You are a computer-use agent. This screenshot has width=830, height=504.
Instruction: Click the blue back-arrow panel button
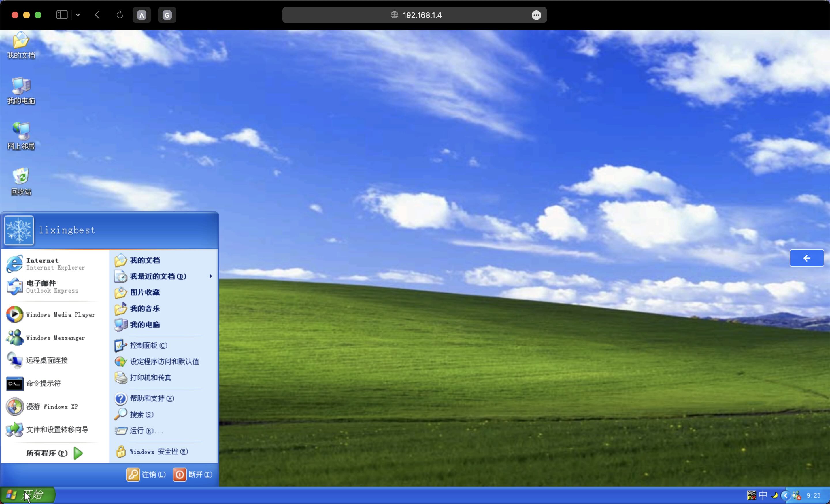click(x=806, y=258)
